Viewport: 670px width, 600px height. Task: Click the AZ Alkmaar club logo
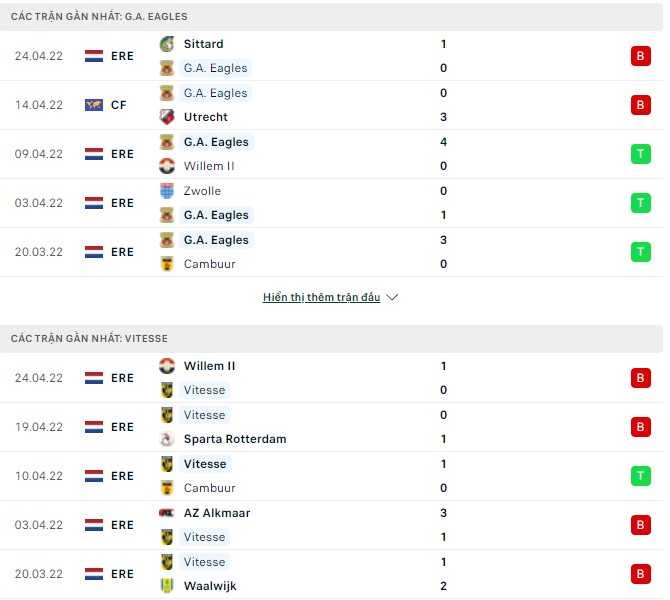[x=167, y=513]
